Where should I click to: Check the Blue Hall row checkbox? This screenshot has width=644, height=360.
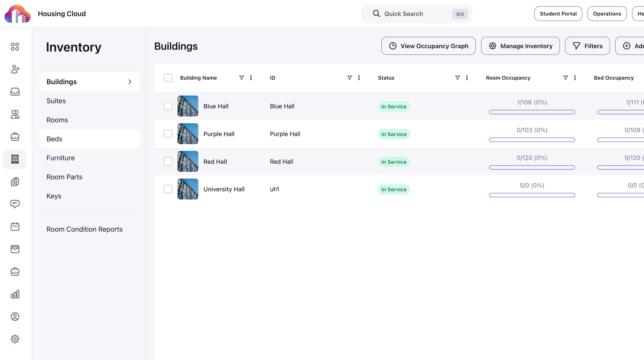(x=168, y=106)
